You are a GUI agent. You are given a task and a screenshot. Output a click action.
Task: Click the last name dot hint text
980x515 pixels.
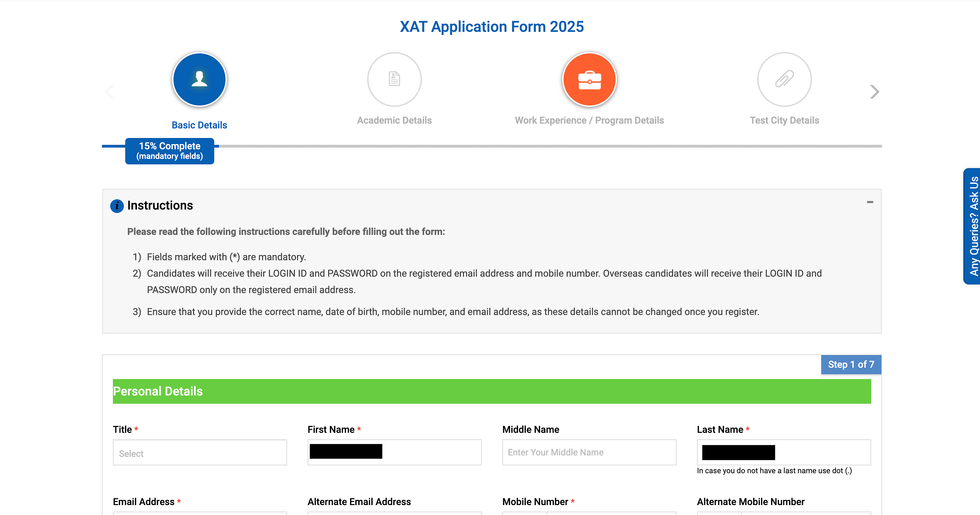[x=775, y=471]
